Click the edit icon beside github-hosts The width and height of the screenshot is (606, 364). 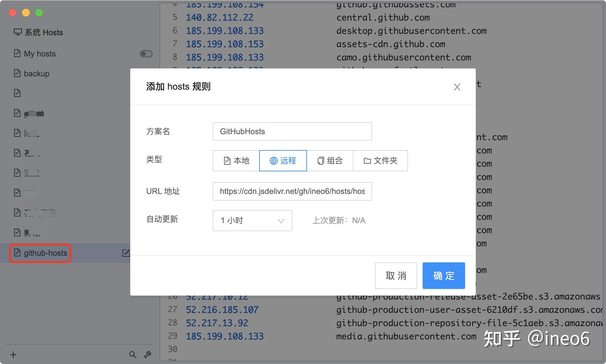[x=126, y=253]
